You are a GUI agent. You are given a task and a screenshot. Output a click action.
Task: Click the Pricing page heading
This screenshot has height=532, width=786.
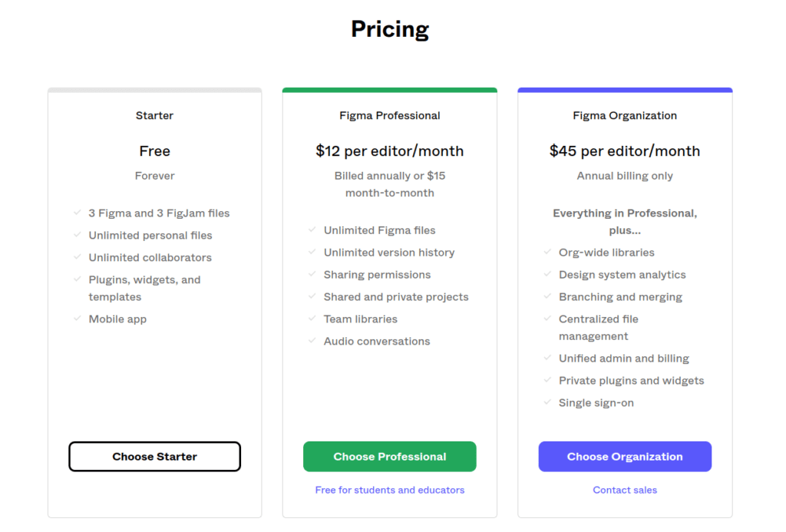(x=389, y=29)
